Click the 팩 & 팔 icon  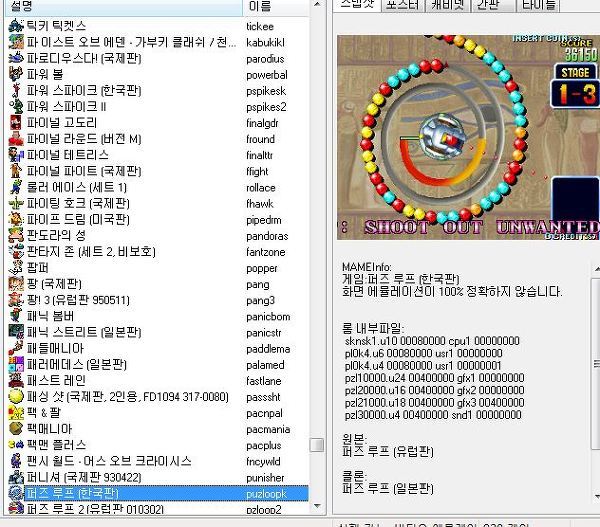16,412
